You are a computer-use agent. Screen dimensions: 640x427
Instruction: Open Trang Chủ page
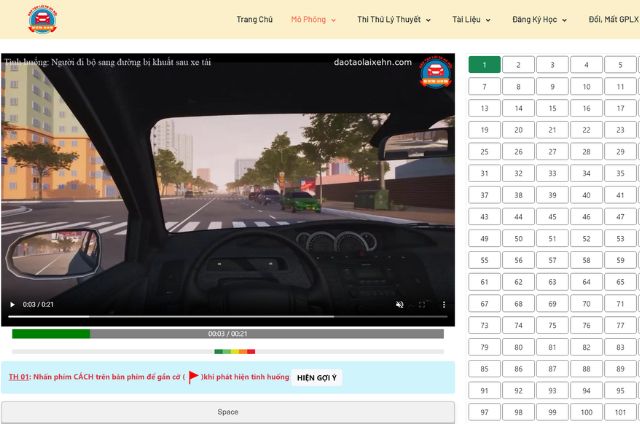click(x=254, y=20)
